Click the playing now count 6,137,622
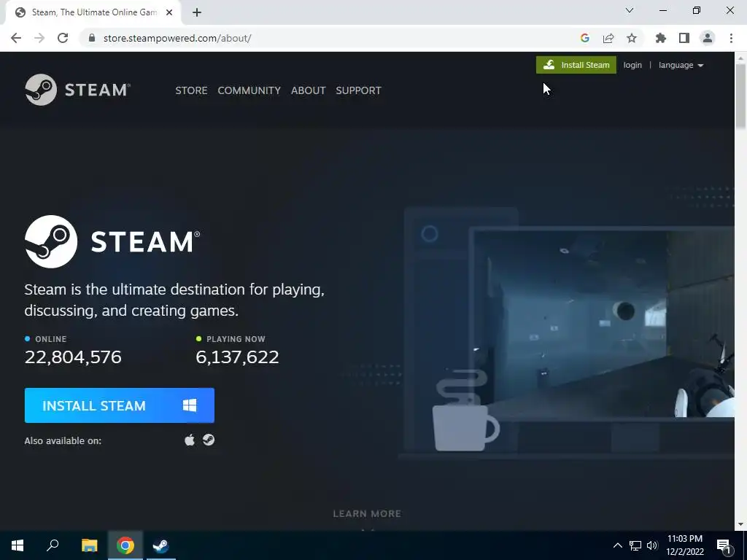The height and width of the screenshot is (560, 747). pos(237,357)
